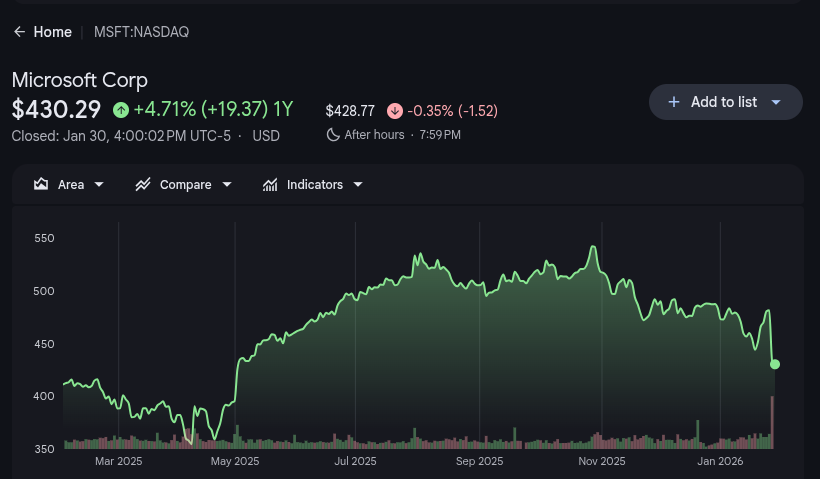Click the 350 price axis label
This screenshot has width=820, height=479.
44,449
